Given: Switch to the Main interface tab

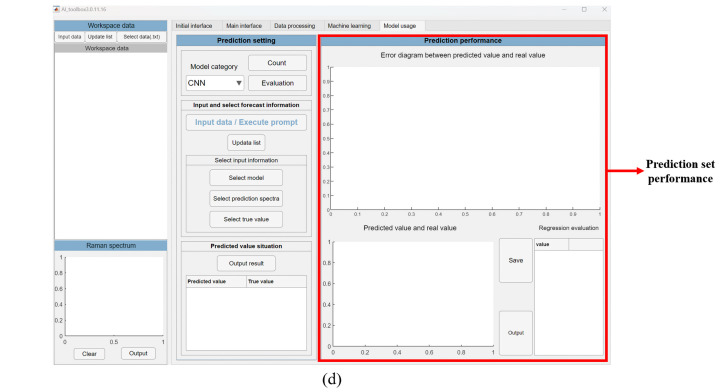Looking at the screenshot, I should (x=244, y=26).
